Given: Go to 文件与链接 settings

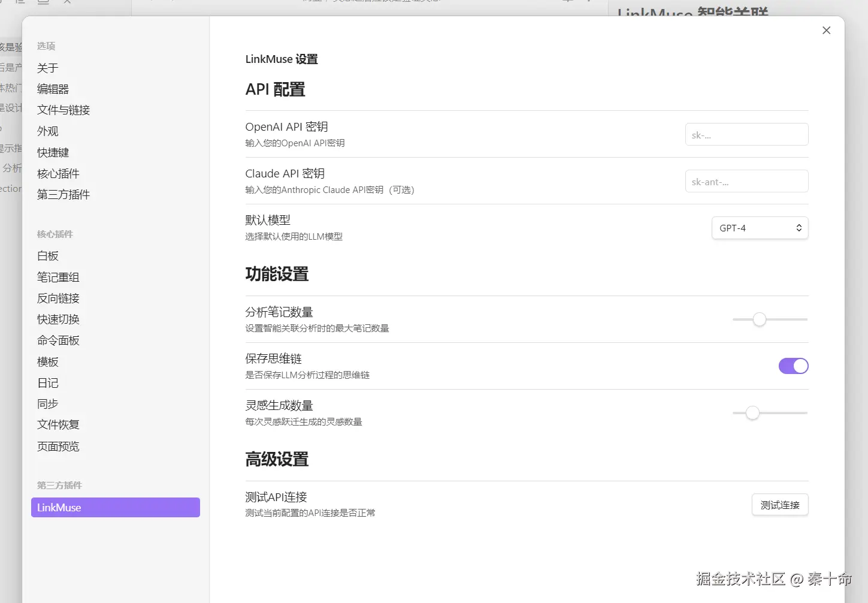Looking at the screenshot, I should [63, 110].
